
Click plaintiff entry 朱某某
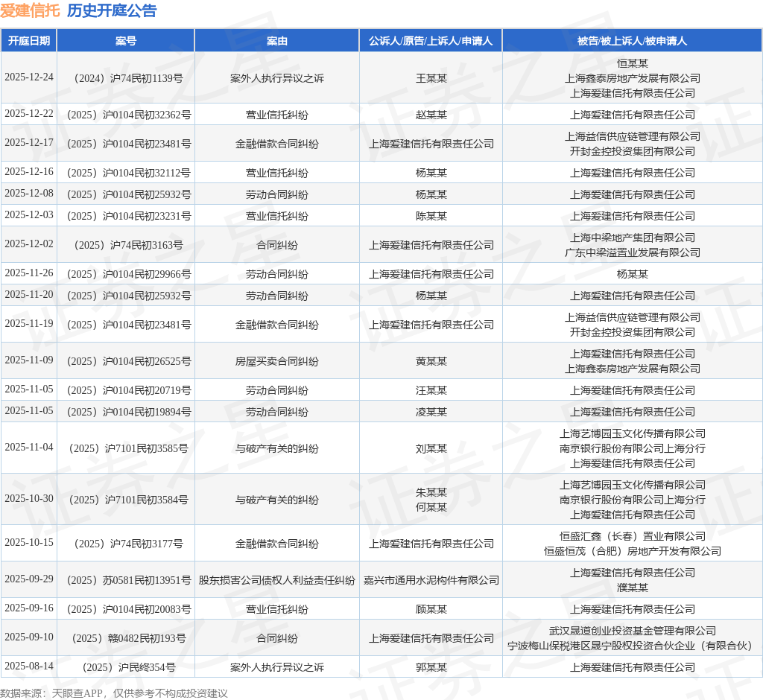[x=431, y=492]
